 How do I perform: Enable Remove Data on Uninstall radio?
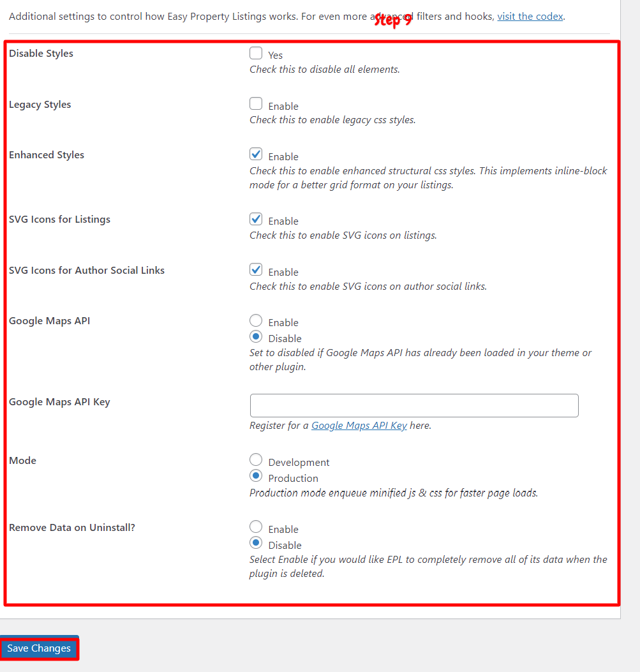(x=256, y=526)
